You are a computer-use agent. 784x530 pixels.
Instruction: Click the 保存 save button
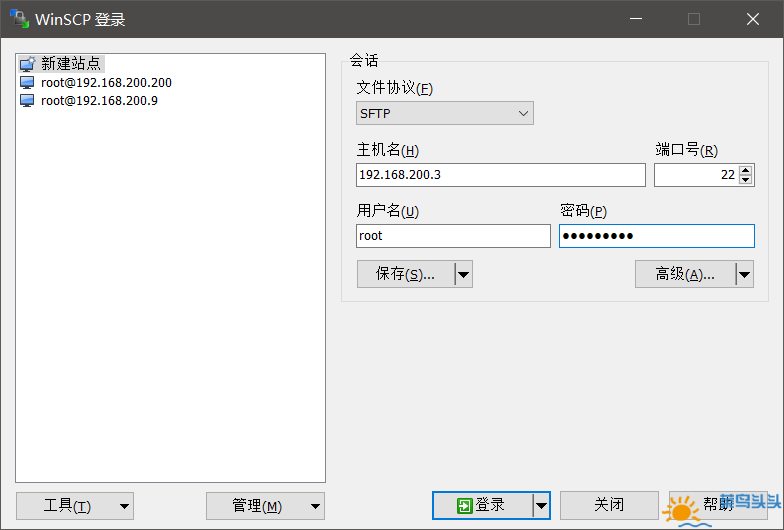click(405, 274)
